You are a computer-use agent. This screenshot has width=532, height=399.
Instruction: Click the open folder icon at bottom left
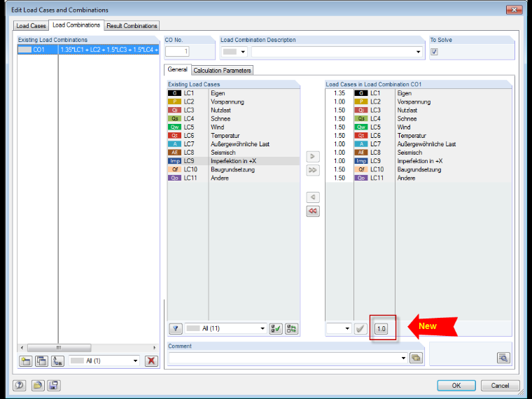(38, 386)
